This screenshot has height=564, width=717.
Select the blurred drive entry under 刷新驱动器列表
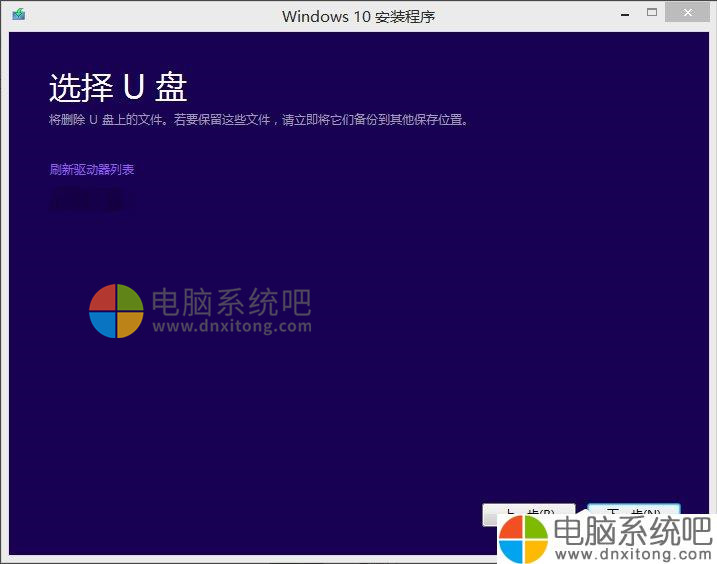pyautogui.click(x=87, y=199)
